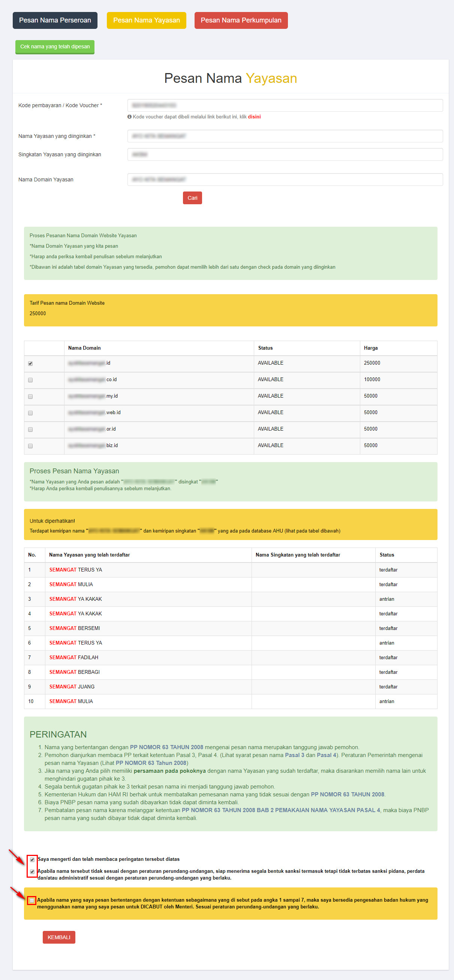The height and width of the screenshot is (980, 454).
Task: Open the Pesan Nama Perseroan tab
Action: pyautogui.click(x=55, y=20)
